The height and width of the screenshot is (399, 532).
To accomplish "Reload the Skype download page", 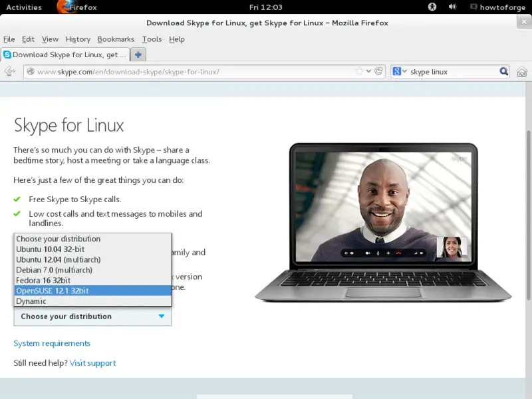I will click(x=379, y=71).
